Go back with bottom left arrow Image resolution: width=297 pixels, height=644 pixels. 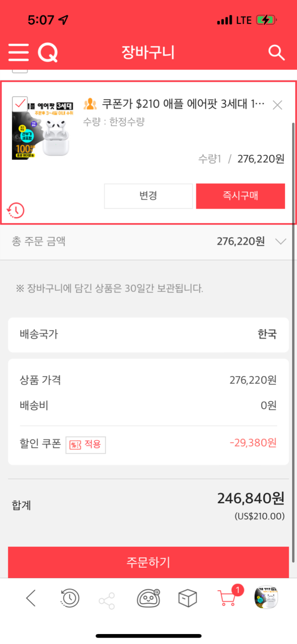coord(31,598)
